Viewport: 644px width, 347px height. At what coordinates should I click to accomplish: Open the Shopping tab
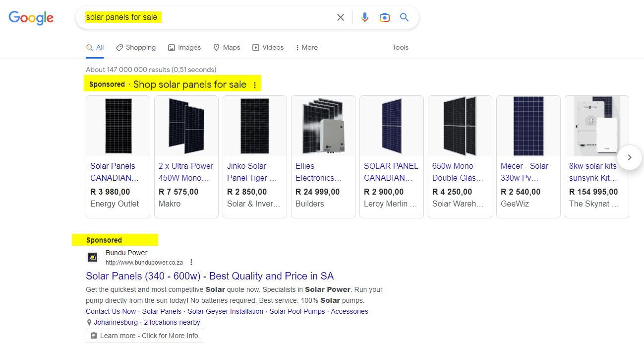[136, 48]
